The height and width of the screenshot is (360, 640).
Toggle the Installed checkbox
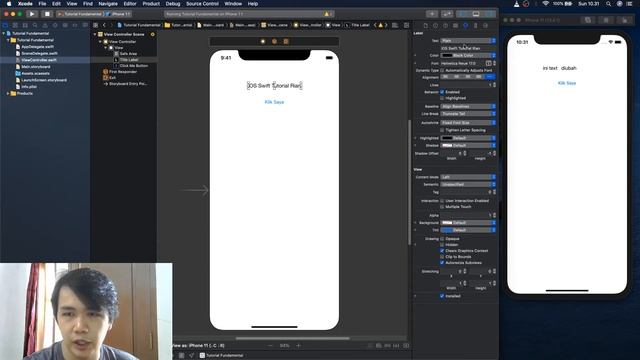coord(442,296)
